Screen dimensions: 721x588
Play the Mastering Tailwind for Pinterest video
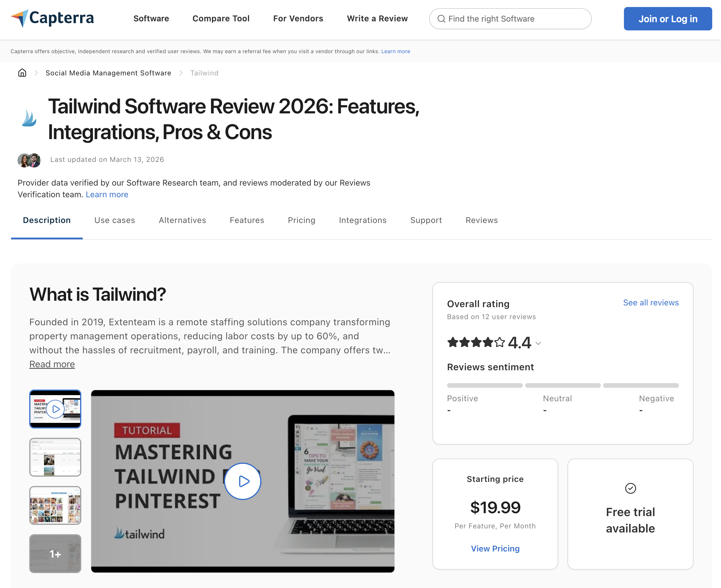242,481
